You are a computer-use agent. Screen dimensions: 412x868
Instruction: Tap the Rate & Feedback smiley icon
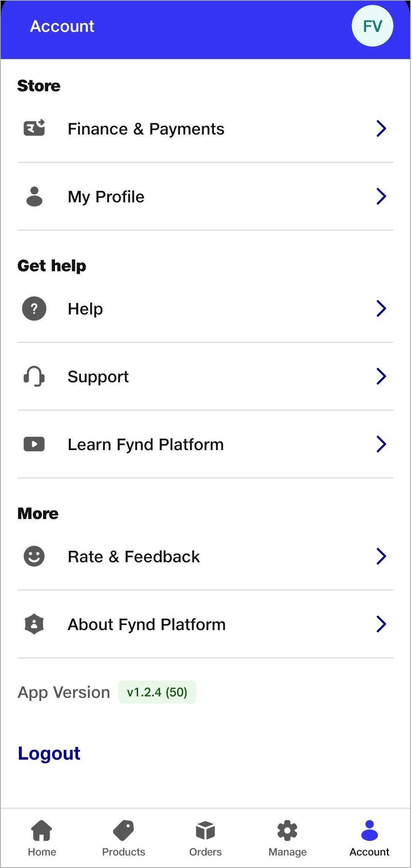click(34, 556)
